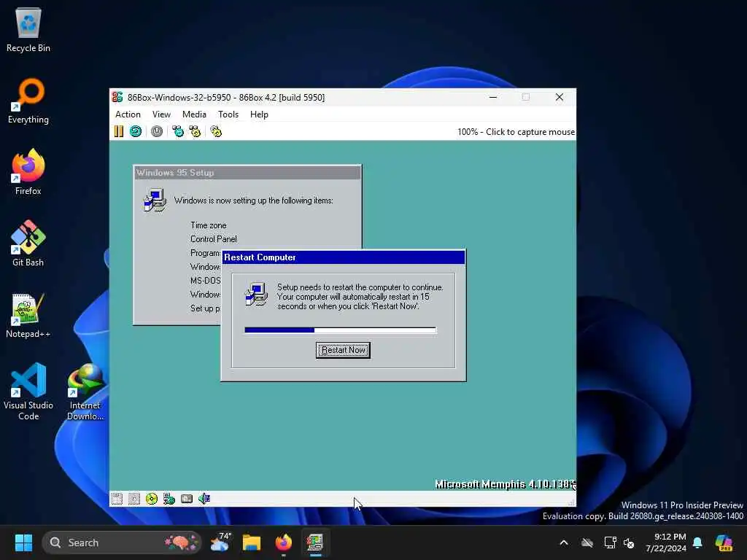Click second floppy drive status icon
Image resolution: width=747 pixels, height=560 pixels.
(x=134, y=499)
